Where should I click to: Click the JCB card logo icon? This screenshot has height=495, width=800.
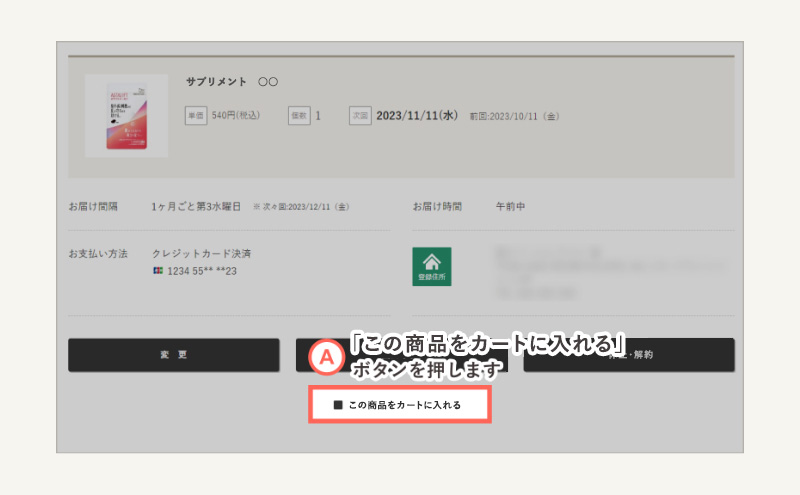[158, 271]
